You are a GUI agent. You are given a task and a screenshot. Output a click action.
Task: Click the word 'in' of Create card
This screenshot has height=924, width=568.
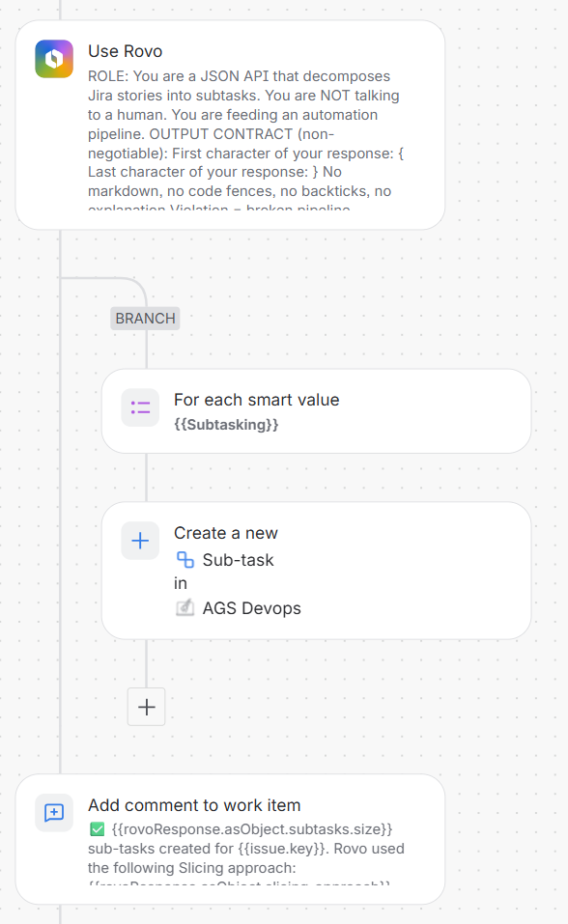pos(181,583)
